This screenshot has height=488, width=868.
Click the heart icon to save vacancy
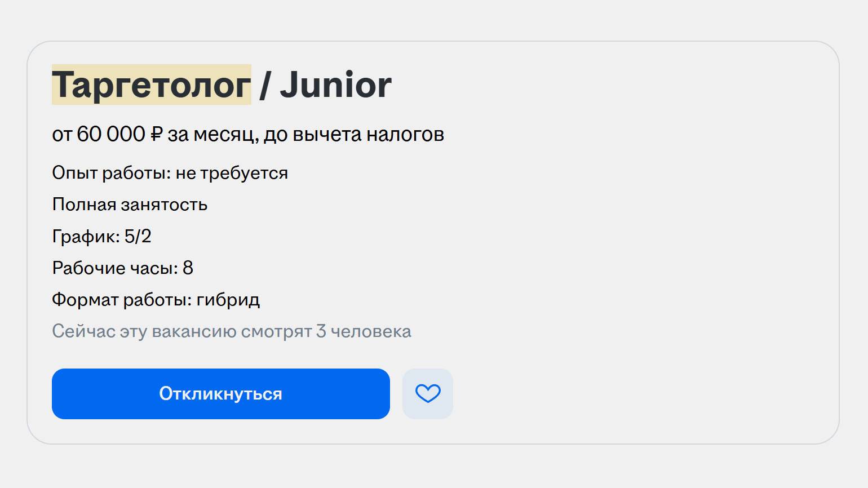(x=427, y=393)
